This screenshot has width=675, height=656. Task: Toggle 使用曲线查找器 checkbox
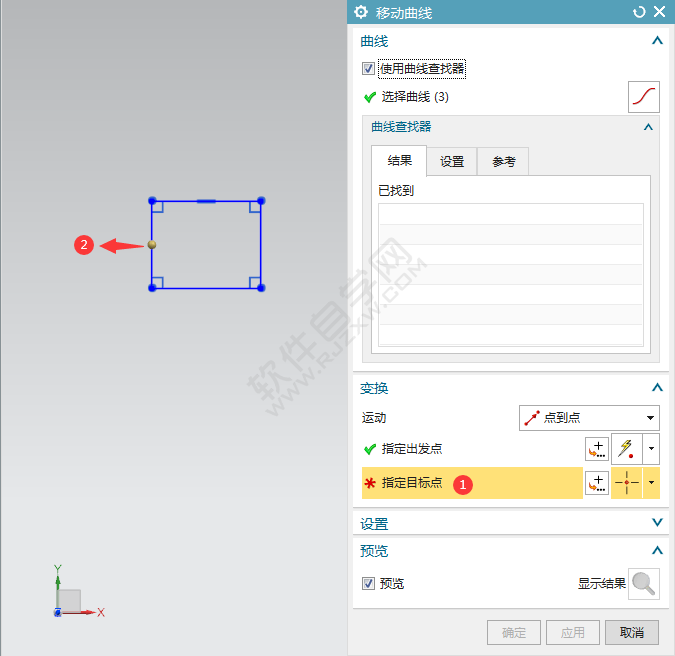(368, 68)
